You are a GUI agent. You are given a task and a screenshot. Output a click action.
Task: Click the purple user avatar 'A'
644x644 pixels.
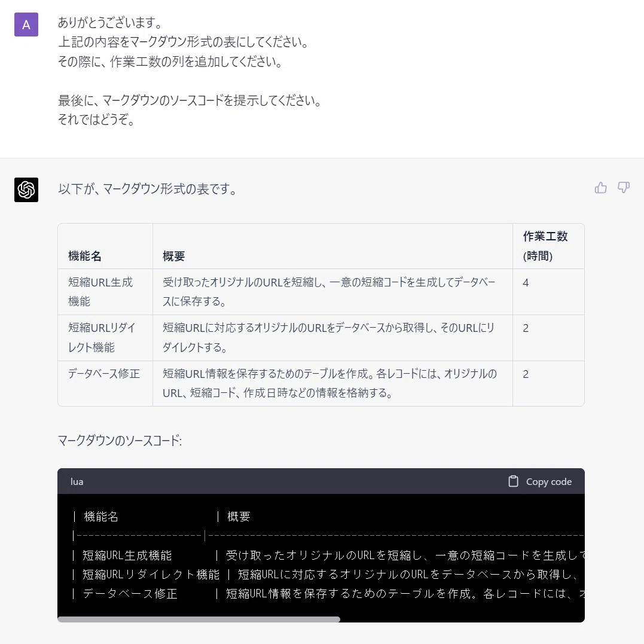26,25
